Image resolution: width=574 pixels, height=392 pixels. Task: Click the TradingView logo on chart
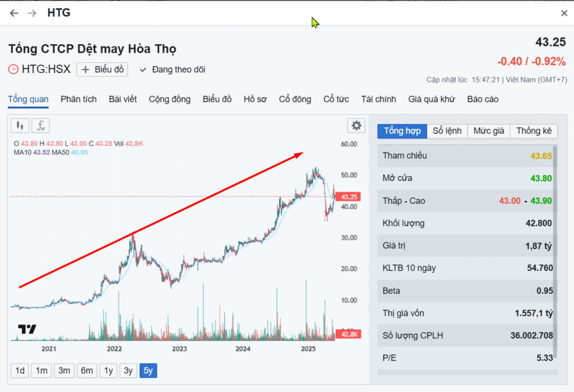(x=27, y=329)
